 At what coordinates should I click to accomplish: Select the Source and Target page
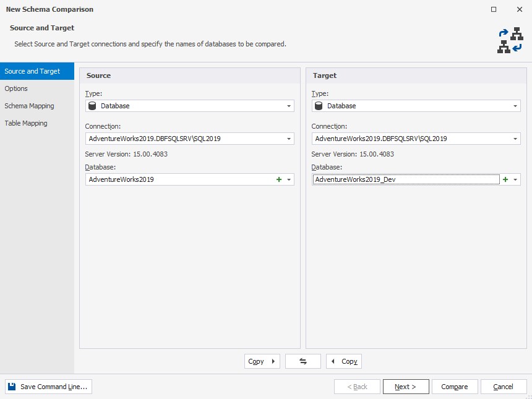[x=37, y=71]
